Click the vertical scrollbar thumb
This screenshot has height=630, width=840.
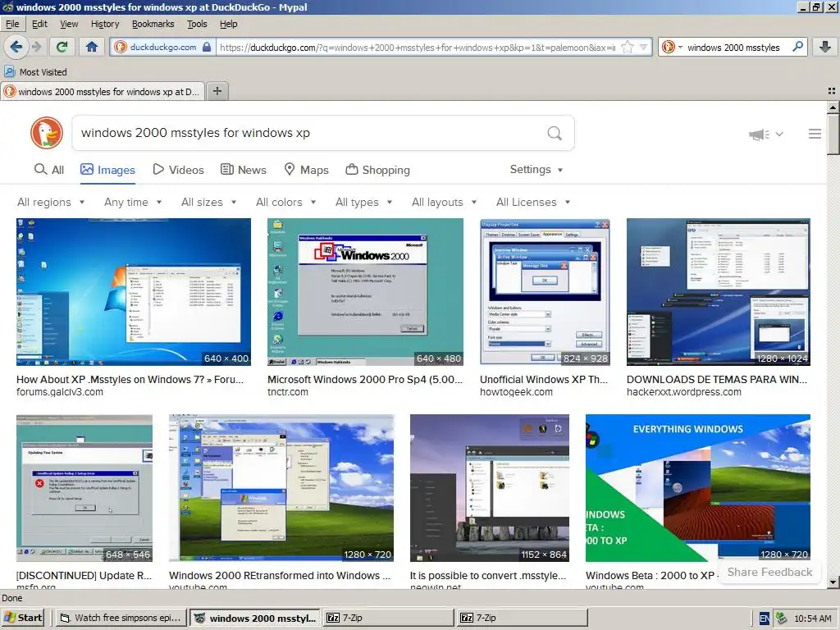[833, 134]
